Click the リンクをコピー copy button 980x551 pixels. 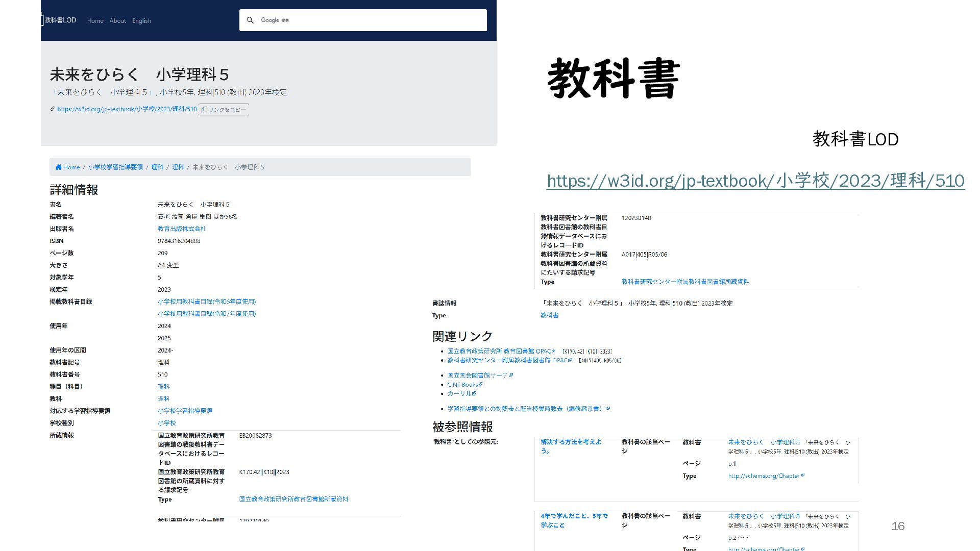click(224, 110)
